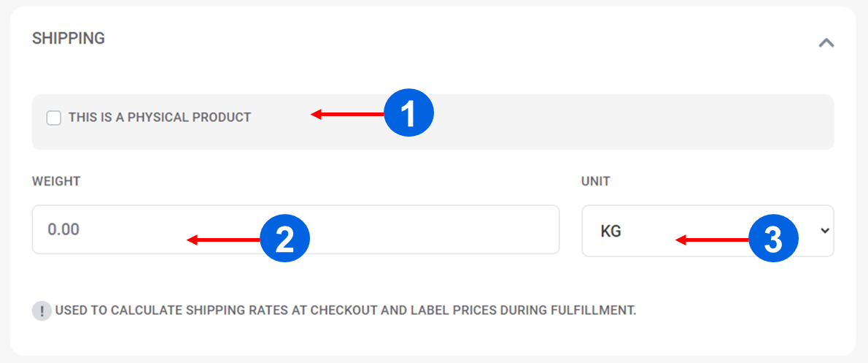Click the Unit field label
This screenshot has width=868, height=363.
coord(595,181)
